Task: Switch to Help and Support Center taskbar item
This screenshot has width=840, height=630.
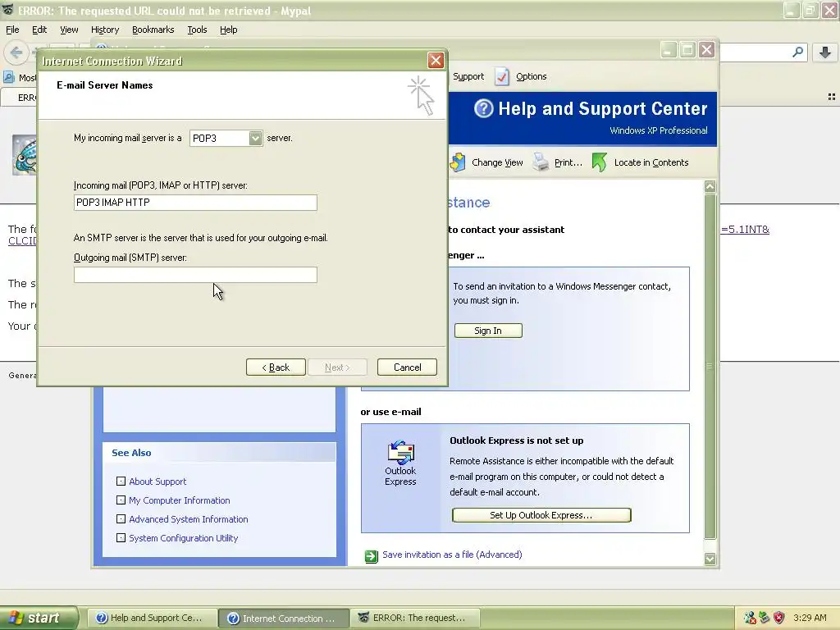Action: click(x=152, y=619)
